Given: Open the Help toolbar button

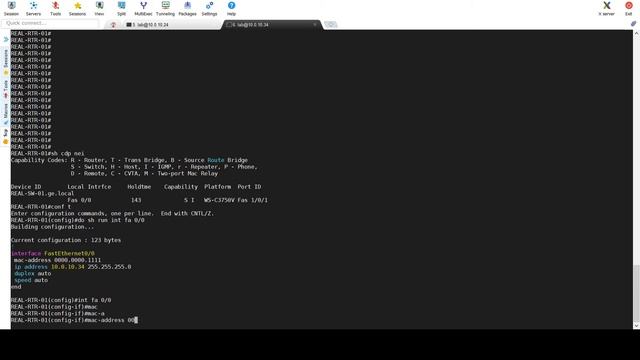Looking at the screenshot, I should coord(231,9).
